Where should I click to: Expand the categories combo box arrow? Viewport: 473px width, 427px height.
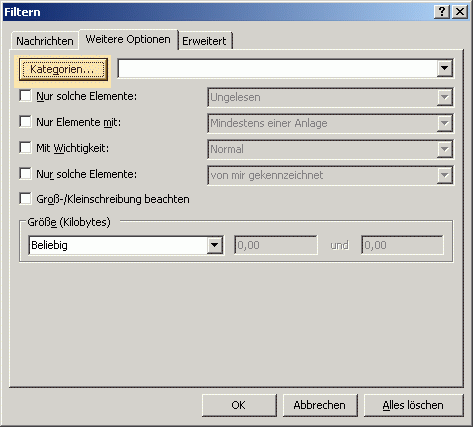click(x=444, y=68)
